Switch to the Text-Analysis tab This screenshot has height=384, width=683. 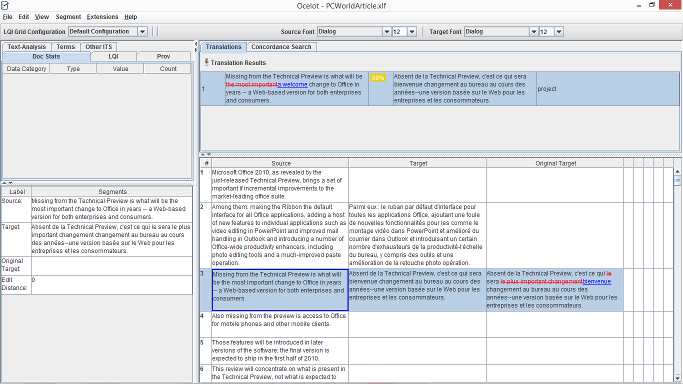pyautogui.click(x=27, y=47)
